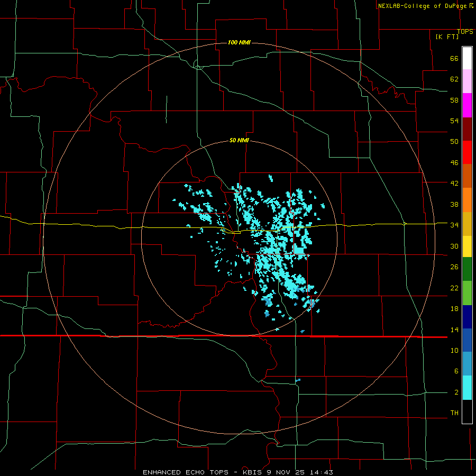This screenshot has height=476, width=476.
Task: Click the legend value 66
Action: click(x=454, y=58)
